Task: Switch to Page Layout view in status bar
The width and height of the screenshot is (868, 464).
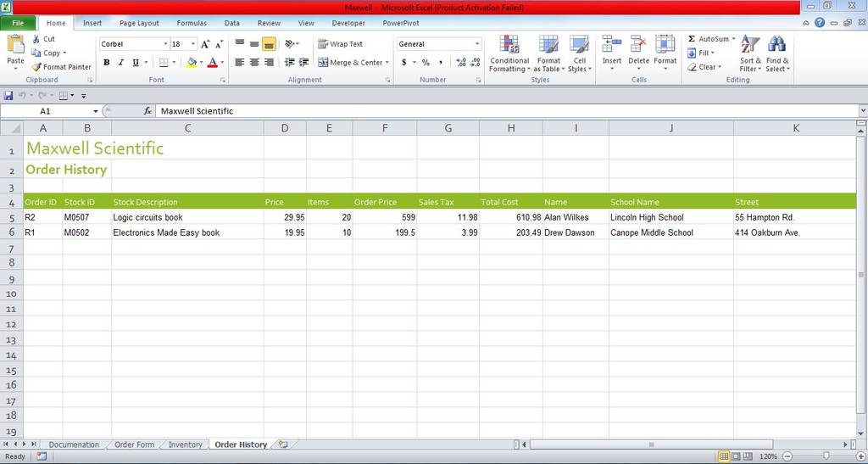Action: pyautogui.click(x=736, y=457)
